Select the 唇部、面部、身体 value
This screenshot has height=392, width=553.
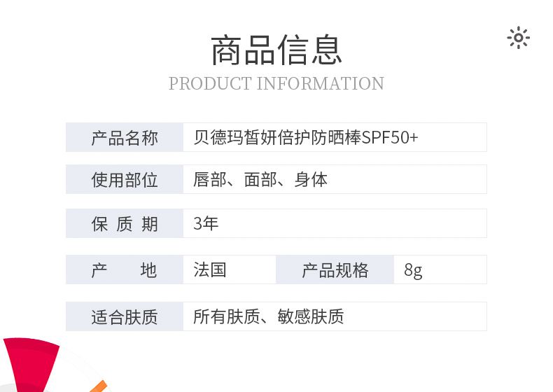[260, 179]
